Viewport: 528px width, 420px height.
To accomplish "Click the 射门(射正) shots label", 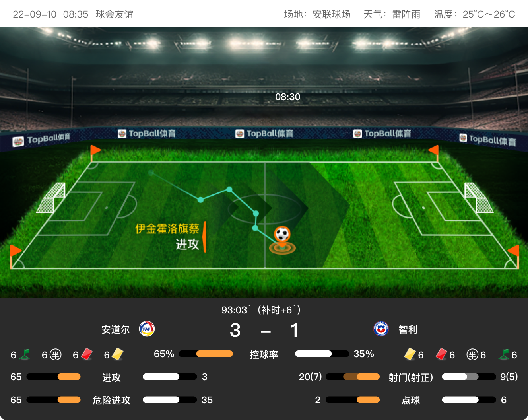I will 411,377.
